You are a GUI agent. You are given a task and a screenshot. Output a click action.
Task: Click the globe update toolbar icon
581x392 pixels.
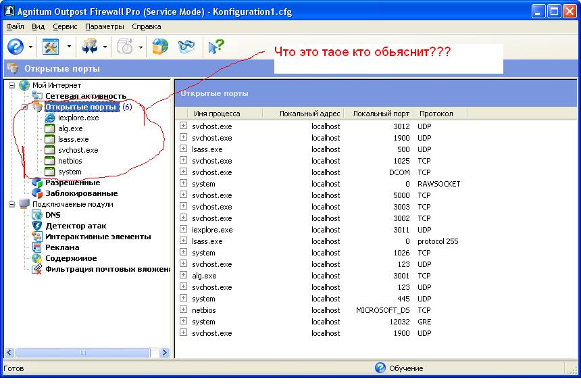tap(160, 47)
